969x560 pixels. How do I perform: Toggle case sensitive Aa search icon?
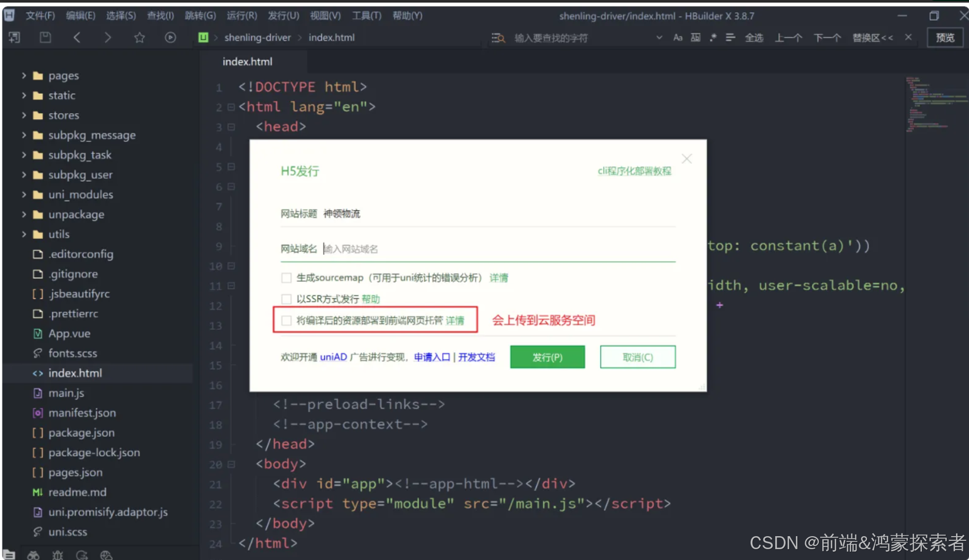(x=678, y=37)
